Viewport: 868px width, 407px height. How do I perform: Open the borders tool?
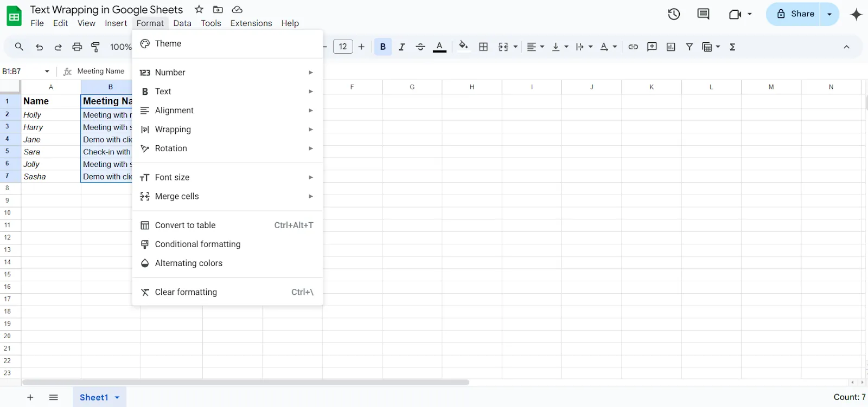(x=483, y=47)
